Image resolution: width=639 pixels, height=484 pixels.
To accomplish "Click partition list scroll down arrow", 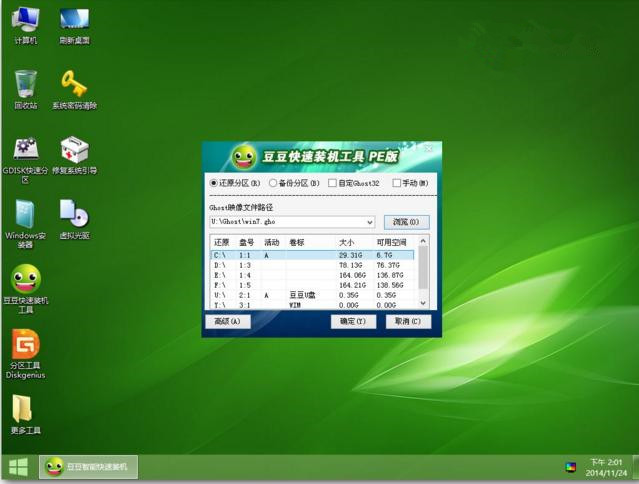I will click(x=423, y=304).
